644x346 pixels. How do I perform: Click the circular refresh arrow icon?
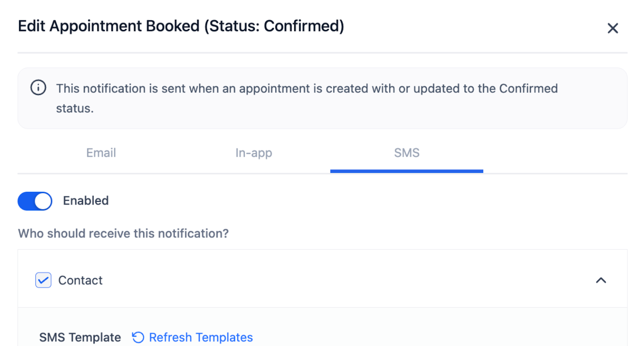(x=138, y=337)
